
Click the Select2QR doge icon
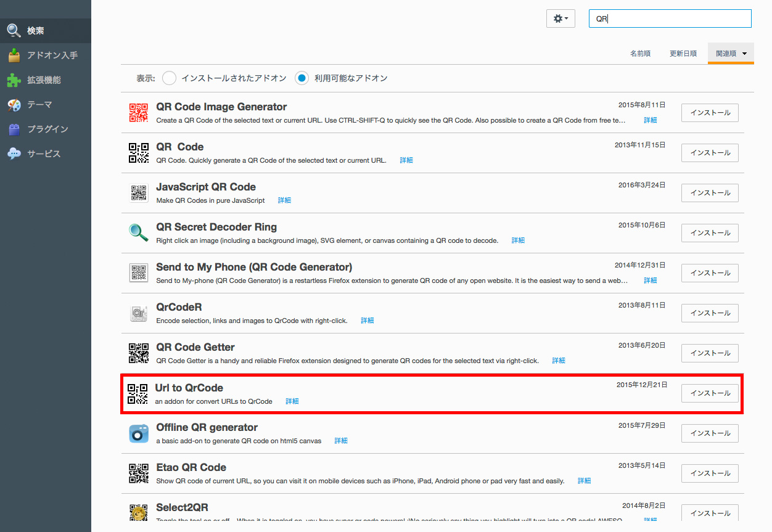click(x=139, y=512)
